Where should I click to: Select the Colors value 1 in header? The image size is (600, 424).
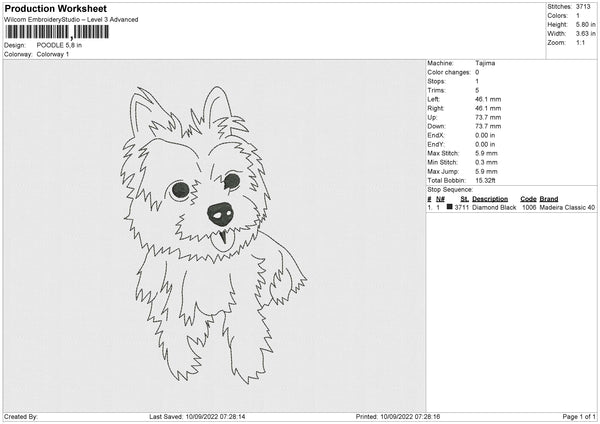(578, 16)
